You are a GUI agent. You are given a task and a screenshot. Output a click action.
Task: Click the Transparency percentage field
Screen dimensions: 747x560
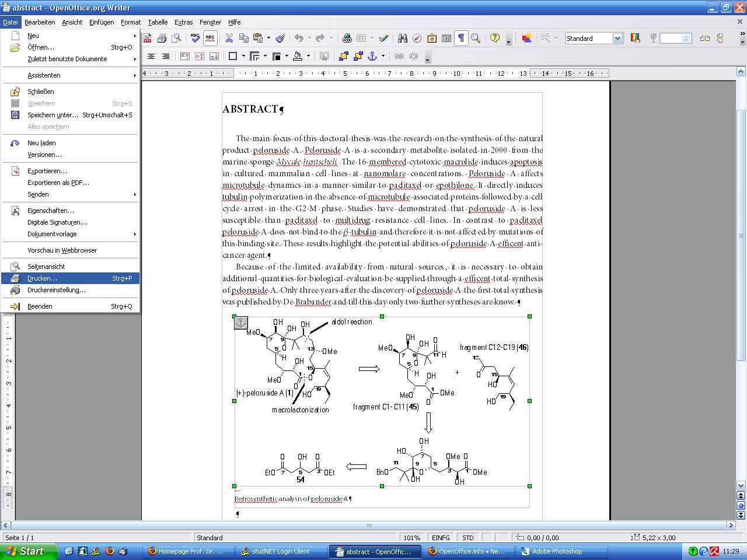pos(676,38)
